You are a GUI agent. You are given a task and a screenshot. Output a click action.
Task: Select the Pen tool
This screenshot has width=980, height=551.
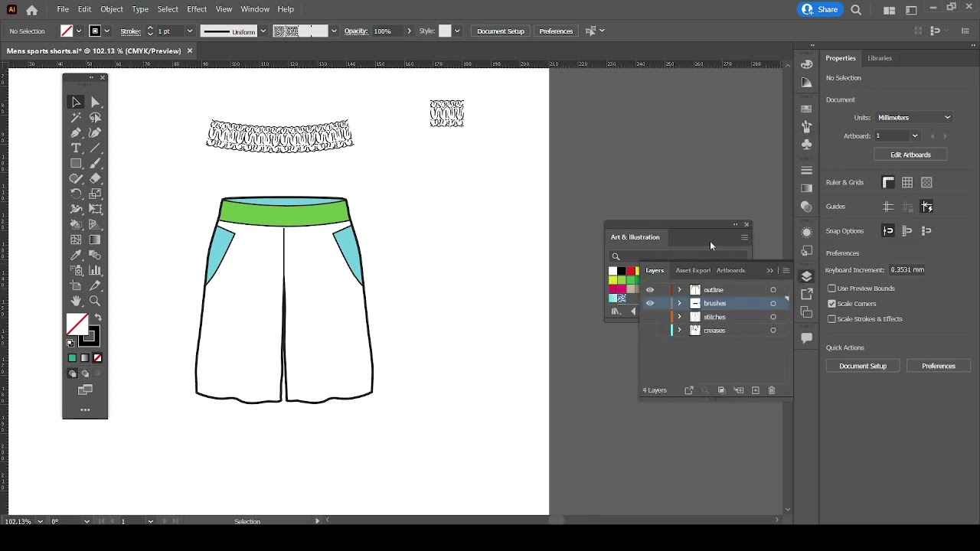(76, 133)
